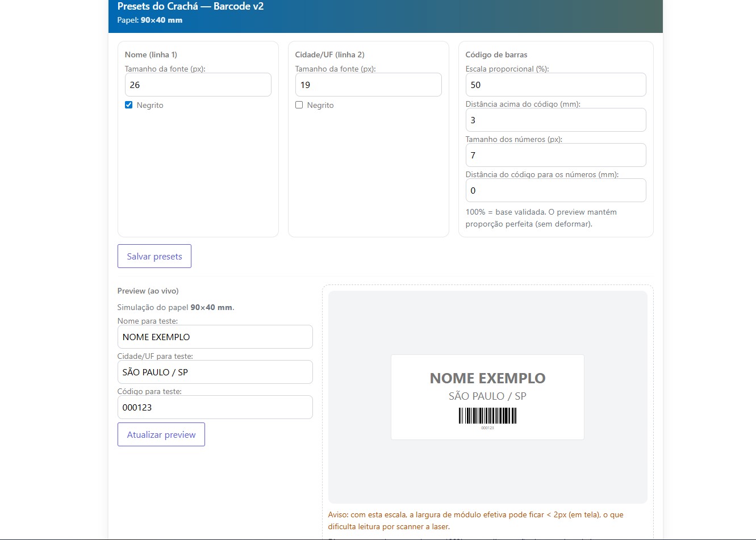Click the SÃO PAULO / SP preview line
The image size is (756, 540).
pos(487,396)
